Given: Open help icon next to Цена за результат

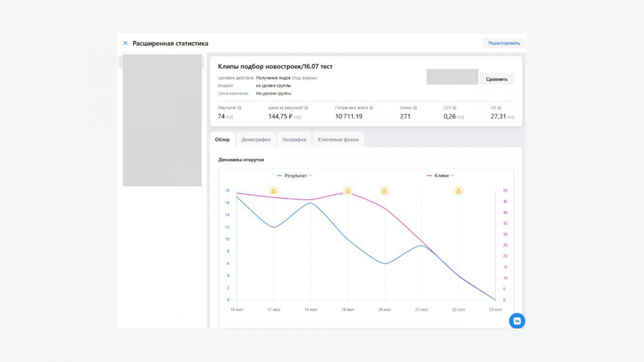Looking at the screenshot, I should 306,108.
